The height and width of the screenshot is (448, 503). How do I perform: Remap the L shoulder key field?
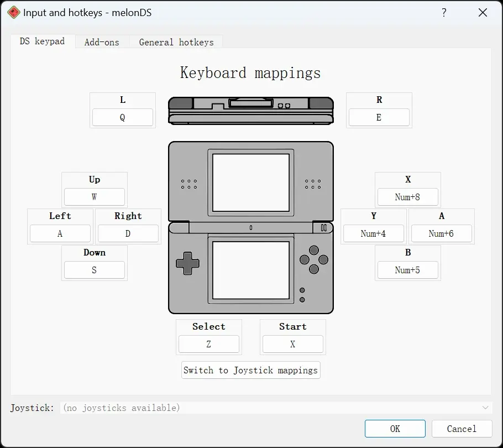pos(123,117)
